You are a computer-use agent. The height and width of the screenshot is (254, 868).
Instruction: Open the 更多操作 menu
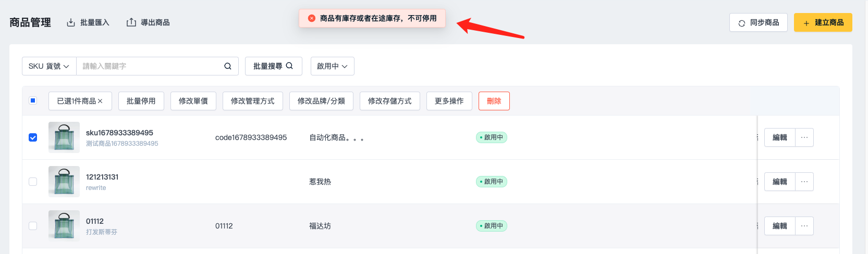pos(449,101)
